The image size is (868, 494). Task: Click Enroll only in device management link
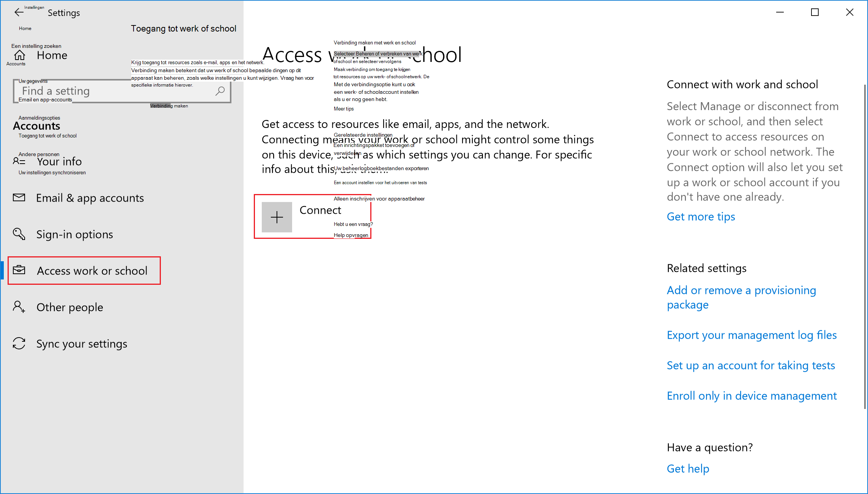tap(752, 395)
